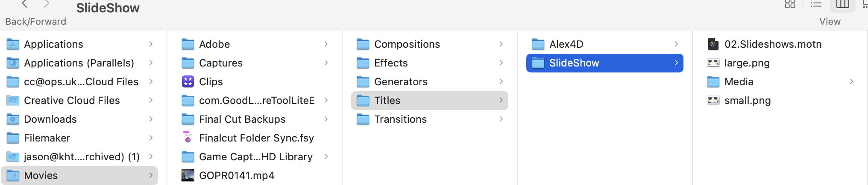Select the Generators folder
Screen dimensions: 868x185
tap(400, 81)
